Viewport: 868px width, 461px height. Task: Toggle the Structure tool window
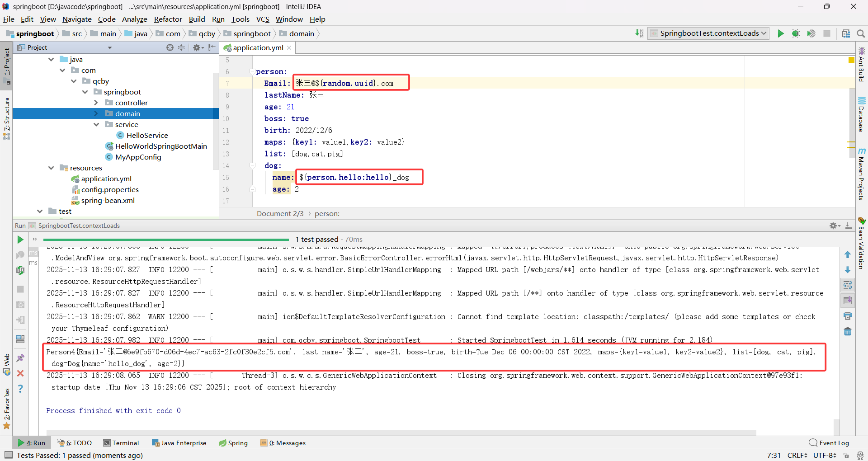pyautogui.click(x=6, y=118)
